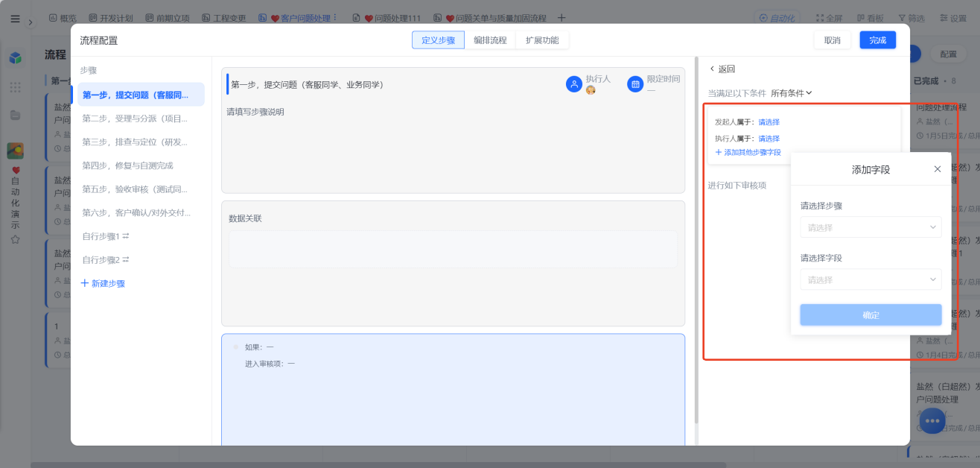Click the 取消 button

coord(833,40)
